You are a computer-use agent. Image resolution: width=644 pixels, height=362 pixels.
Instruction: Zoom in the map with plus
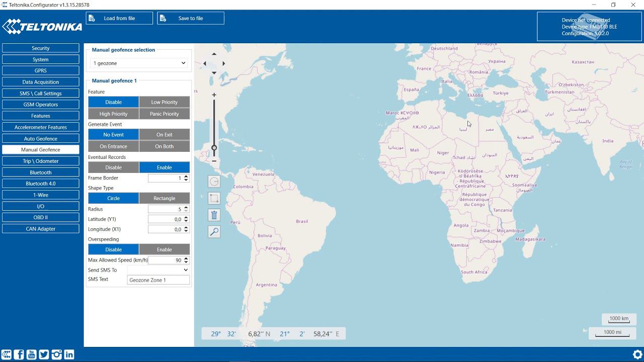(214, 95)
